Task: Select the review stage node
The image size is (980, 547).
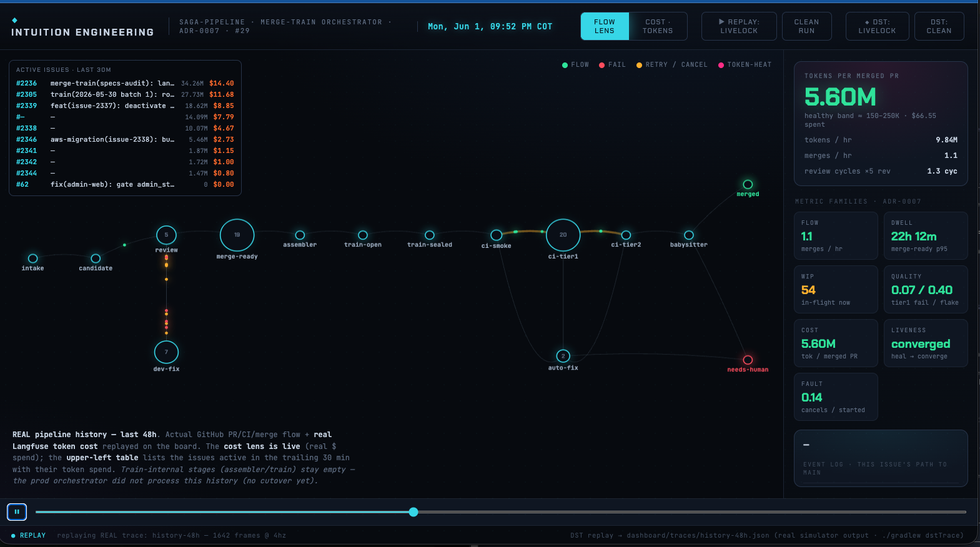Action: [166, 235]
